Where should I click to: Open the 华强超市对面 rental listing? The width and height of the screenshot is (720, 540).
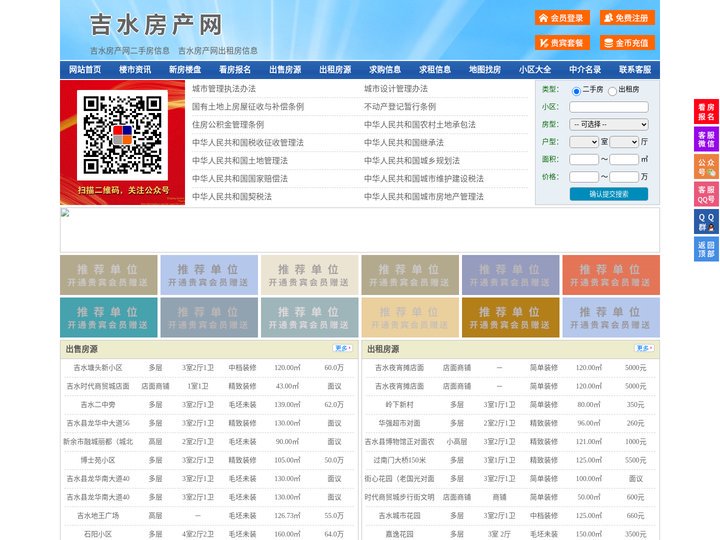(399, 423)
